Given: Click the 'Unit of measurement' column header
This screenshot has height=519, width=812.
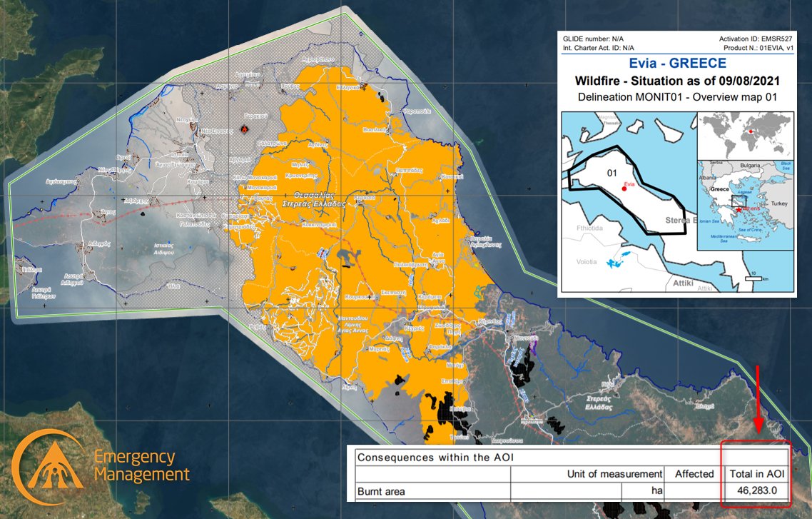Looking at the screenshot, I should coord(614,473).
